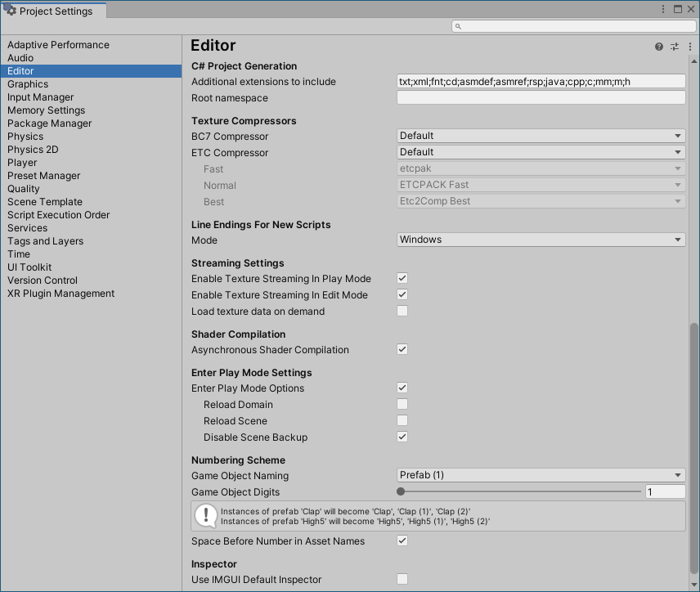
Task: Enable Load texture data on demand
Action: [402, 311]
